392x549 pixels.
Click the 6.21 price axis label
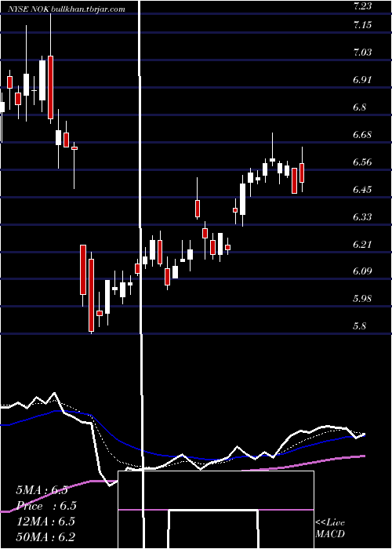pyautogui.click(x=362, y=244)
